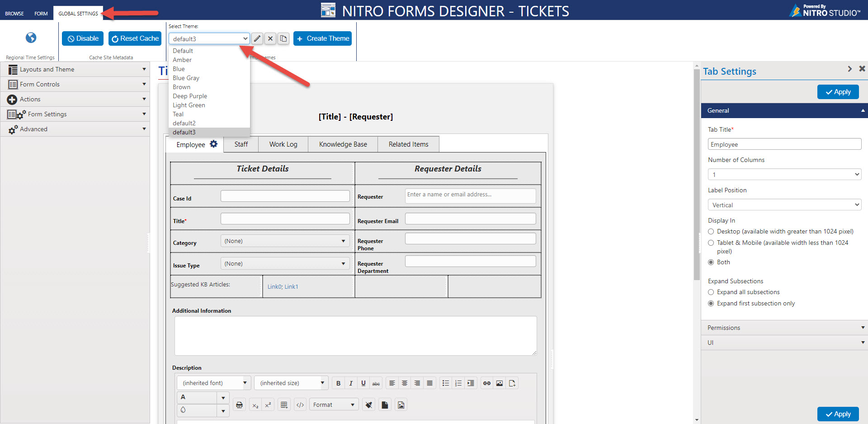The width and height of the screenshot is (868, 424).
Task: Click the edit theme pencil icon
Action: (x=257, y=38)
